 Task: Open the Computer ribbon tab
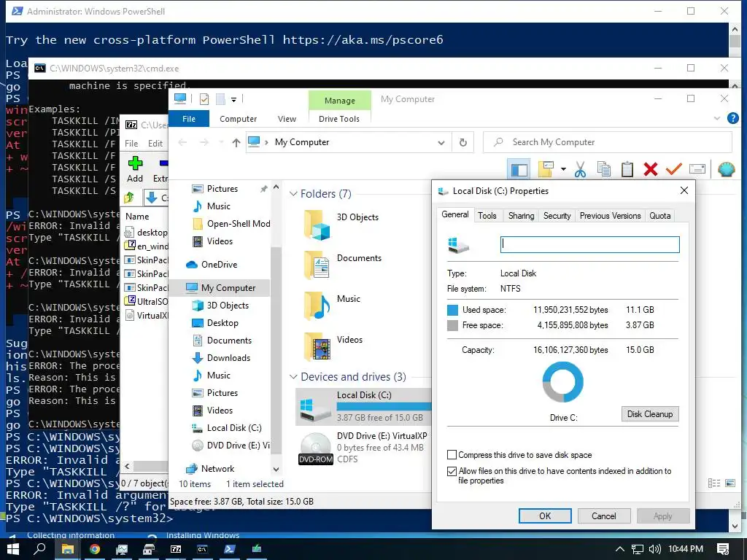point(238,119)
